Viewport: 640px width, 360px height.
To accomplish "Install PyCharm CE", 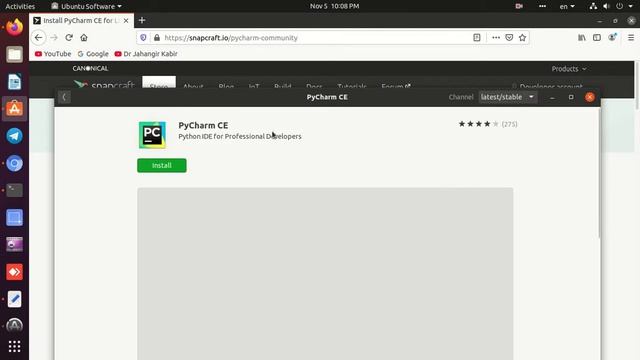I will [x=162, y=165].
